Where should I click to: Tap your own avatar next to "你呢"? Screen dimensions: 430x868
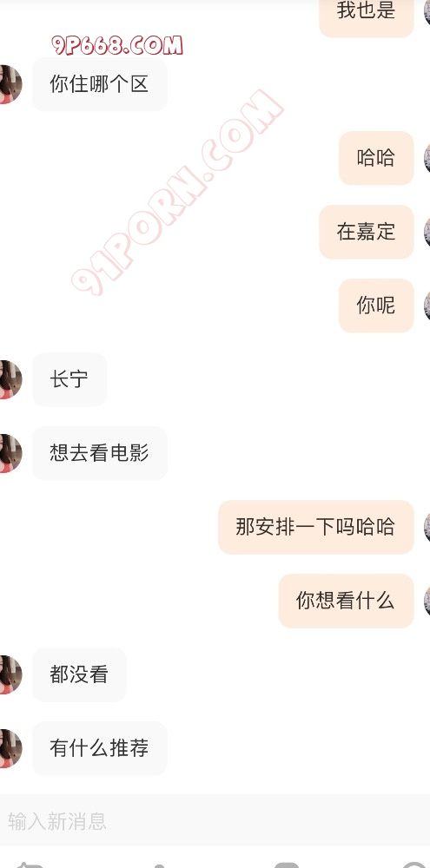tap(427, 306)
